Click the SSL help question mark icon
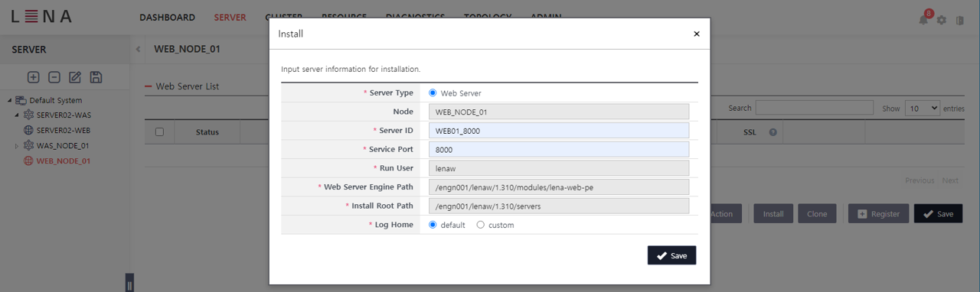The image size is (980, 292). [773, 132]
